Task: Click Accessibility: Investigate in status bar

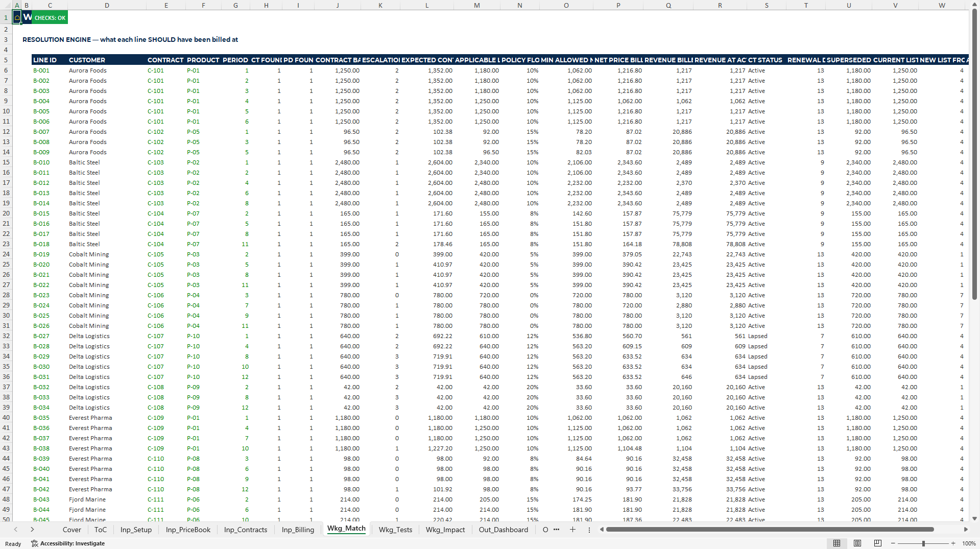Action: tap(68, 543)
